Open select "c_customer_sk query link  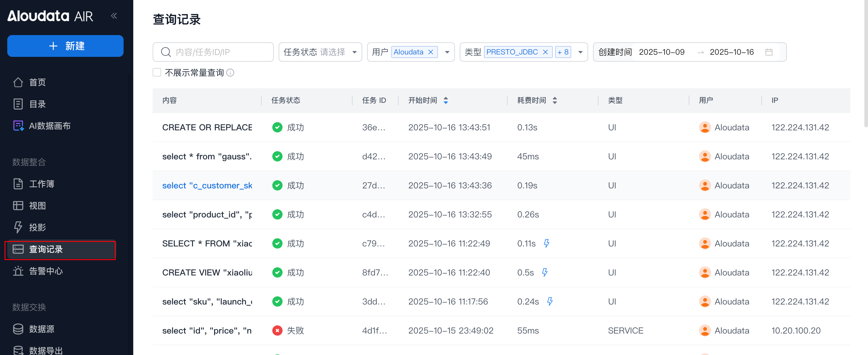point(207,185)
